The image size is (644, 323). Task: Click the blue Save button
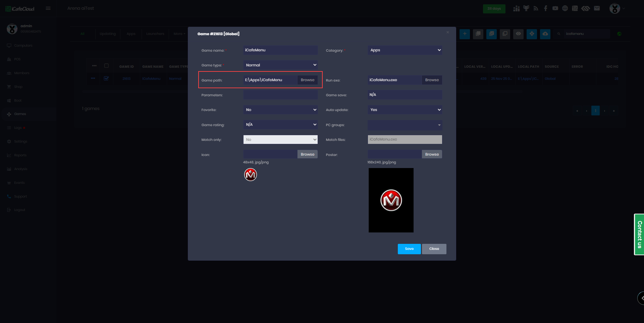point(409,249)
